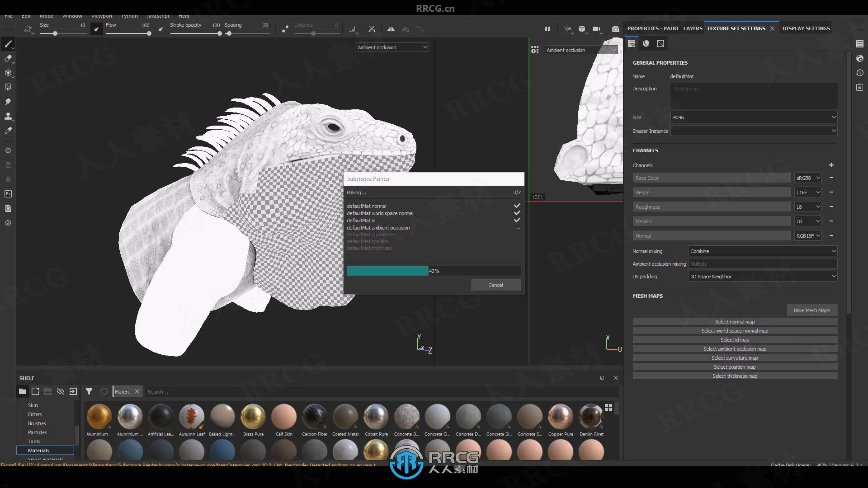
Task: Toggle size pen pressure brush button
Action: tap(96, 29)
